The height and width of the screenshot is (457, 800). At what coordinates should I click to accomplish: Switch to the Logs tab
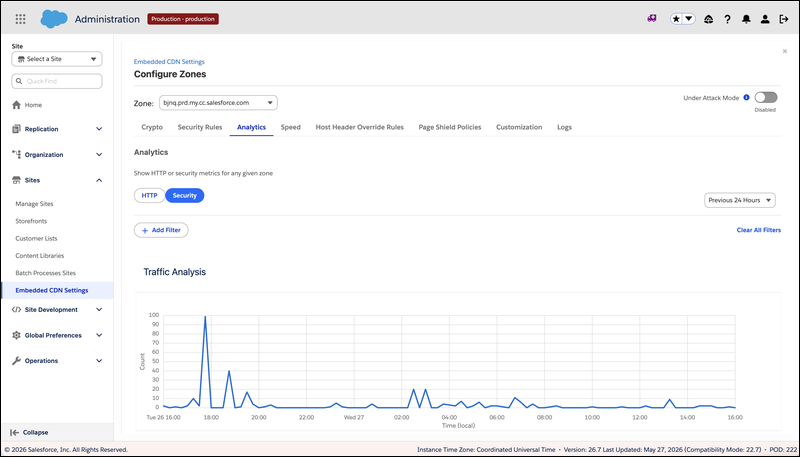(564, 127)
